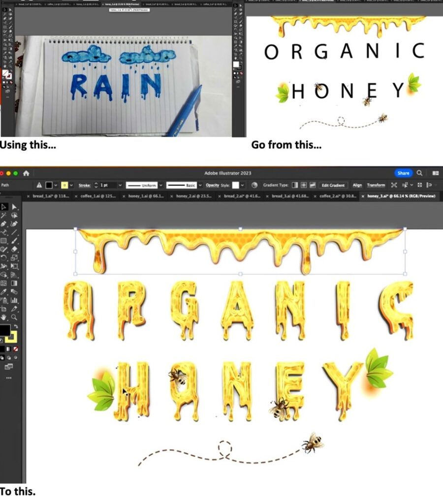Click the Home icon in title bar
Screen dimensions: 443x504
tap(27, 173)
